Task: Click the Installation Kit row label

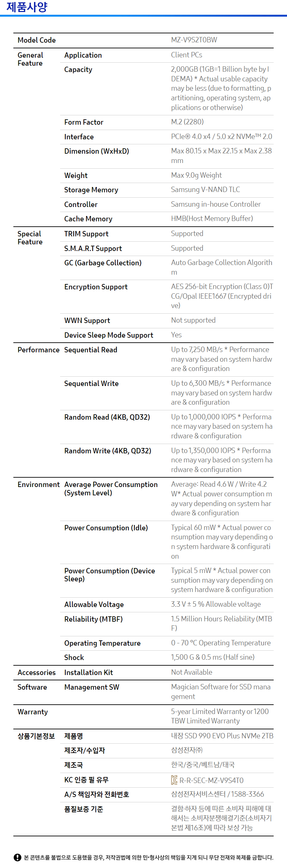Action: pos(88,672)
